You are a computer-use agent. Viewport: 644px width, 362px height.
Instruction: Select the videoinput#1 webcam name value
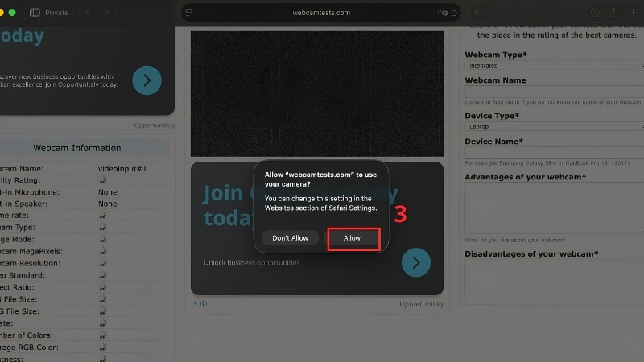122,169
